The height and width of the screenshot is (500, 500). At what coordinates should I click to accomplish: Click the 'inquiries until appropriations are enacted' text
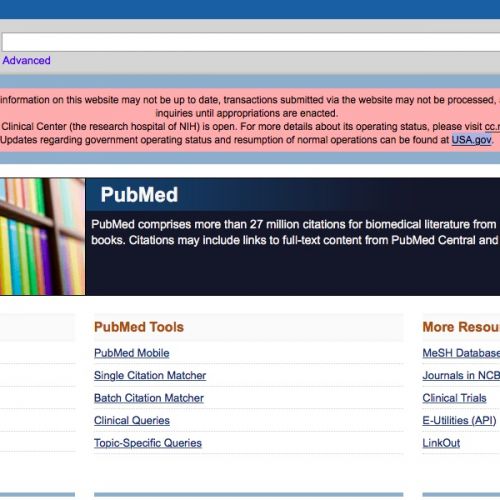(x=247, y=113)
